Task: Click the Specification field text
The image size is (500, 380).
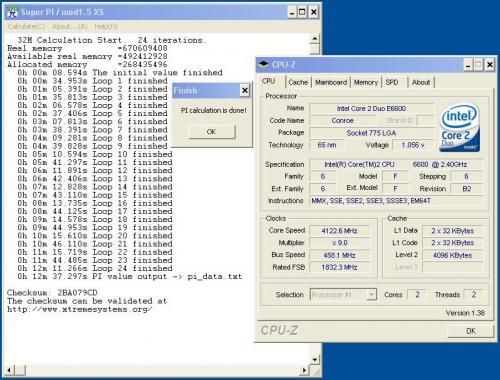Action: coord(396,164)
